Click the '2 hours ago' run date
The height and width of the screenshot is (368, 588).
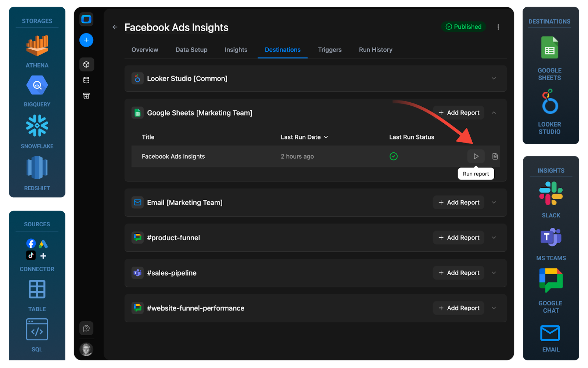click(x=297, y=156)
